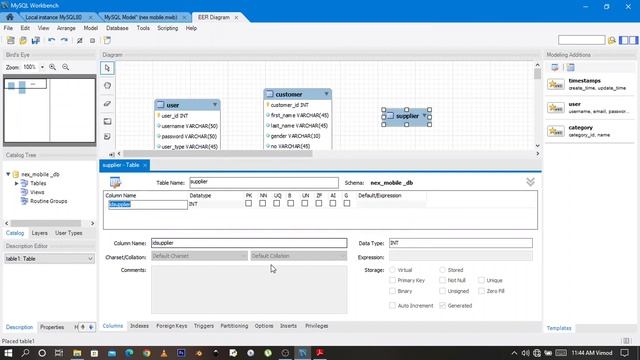Viewport: 640px width, 360px height.
Task: Open Windows search on taskbar
Action: click(25, 353)
